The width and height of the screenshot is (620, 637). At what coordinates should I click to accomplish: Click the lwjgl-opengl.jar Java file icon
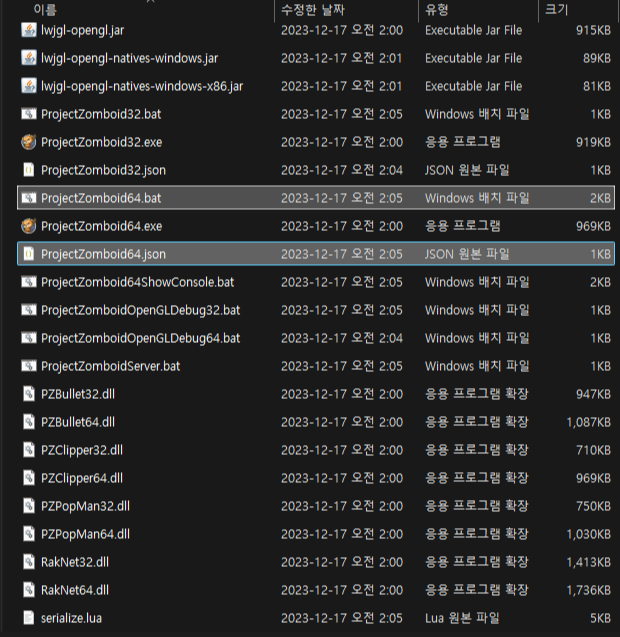pos(29,30)
